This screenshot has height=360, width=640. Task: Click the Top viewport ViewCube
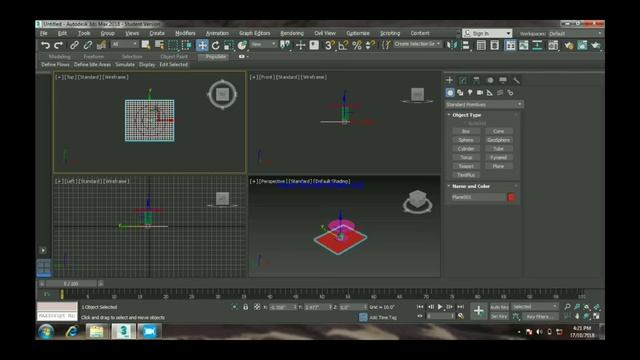(x=222, y=94)
